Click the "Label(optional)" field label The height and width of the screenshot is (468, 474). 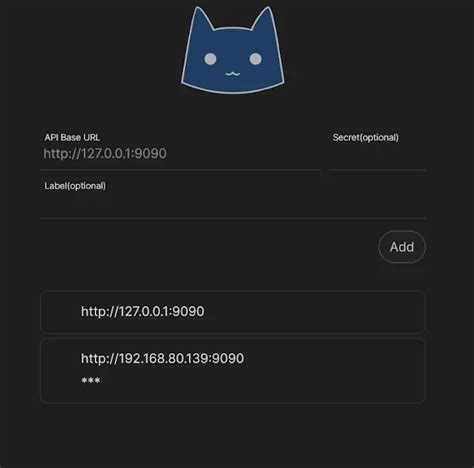tap(75, 186)
